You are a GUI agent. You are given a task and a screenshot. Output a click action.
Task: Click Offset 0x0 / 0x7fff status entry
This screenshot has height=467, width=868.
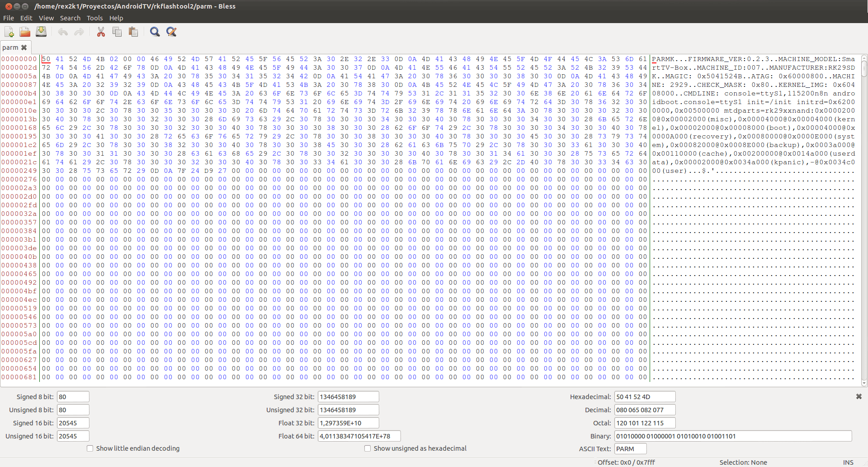[x=626, y=462]
